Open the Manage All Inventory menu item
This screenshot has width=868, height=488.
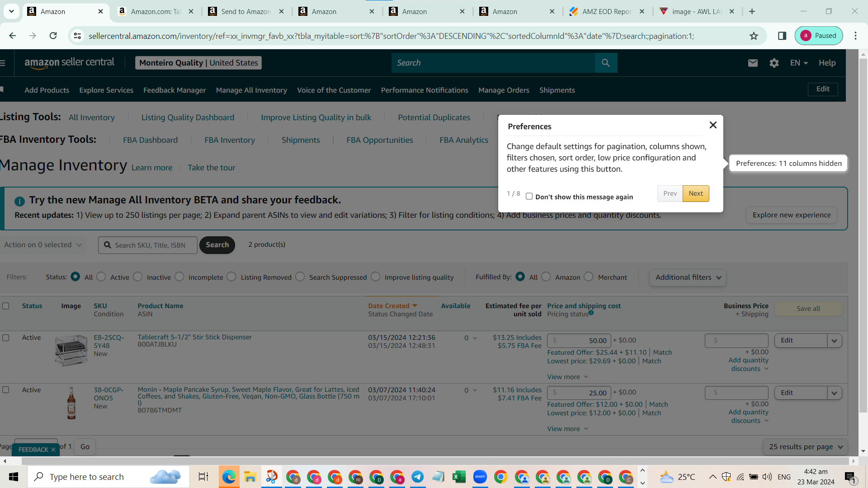[251, 90]
